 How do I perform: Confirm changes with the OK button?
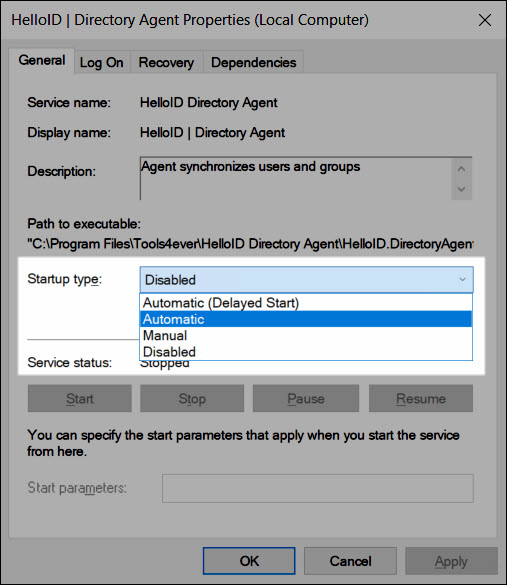249,561
